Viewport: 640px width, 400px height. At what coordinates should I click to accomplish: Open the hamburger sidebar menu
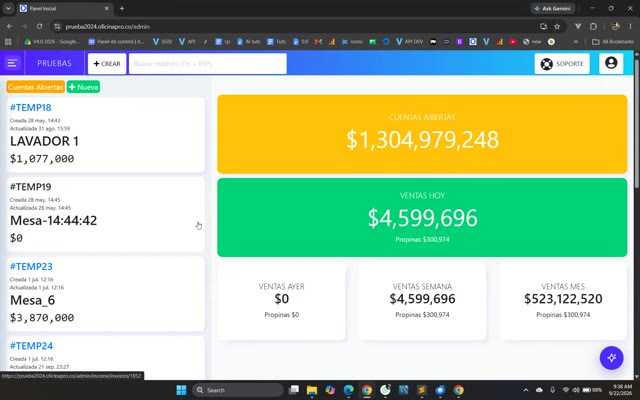(12, 63)
